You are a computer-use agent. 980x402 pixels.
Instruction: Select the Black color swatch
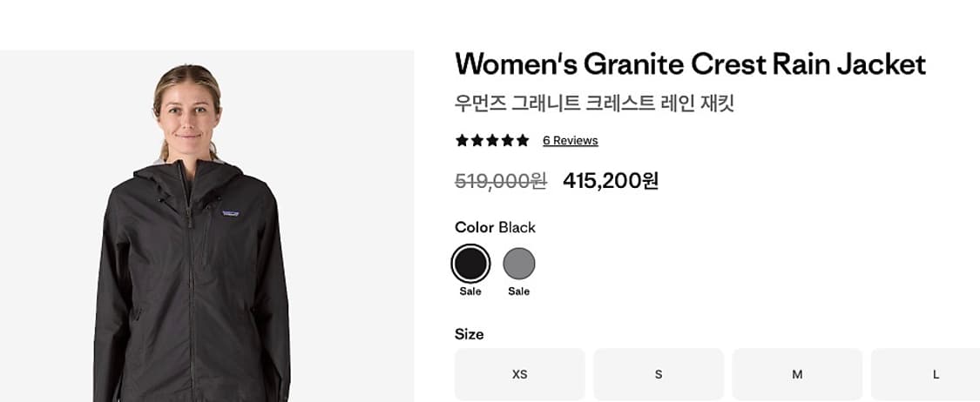[x=470, y=263]
